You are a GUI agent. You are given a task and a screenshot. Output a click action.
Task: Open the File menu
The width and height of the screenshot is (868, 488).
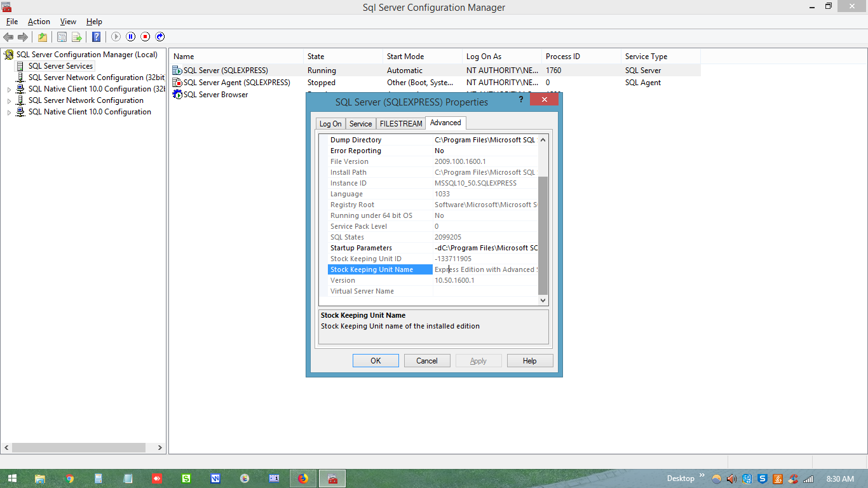[12, 22]
